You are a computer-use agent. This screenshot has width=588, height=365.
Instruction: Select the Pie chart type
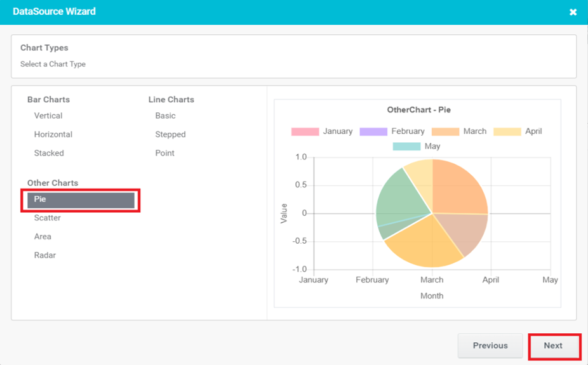80,199
